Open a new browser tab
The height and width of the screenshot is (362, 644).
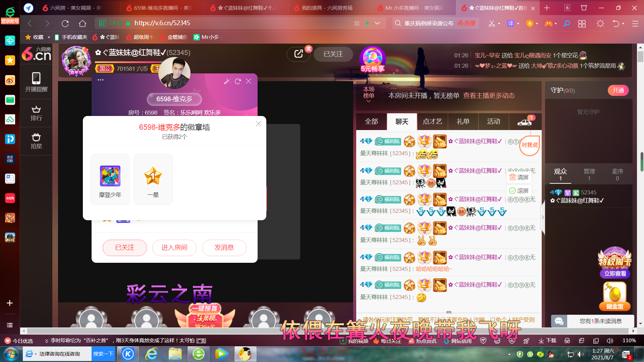point(547,8)
